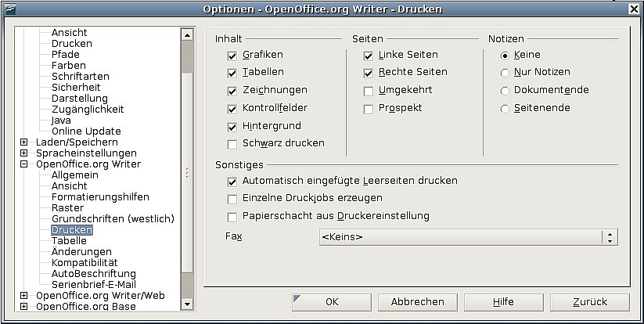The width and height of the screenshot is (644, 324).
Task: Uncheck the Grafiken checkbox
Action: pyautogui.click(x=232, y=56)
